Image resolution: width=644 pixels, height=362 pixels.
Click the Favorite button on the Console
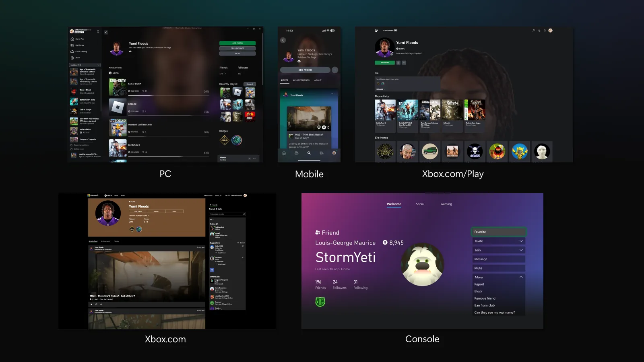[x=499, y=232]
